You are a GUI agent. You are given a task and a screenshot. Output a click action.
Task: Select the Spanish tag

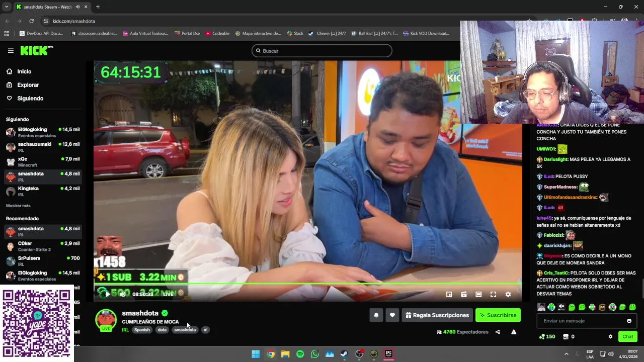click(142, 330)
